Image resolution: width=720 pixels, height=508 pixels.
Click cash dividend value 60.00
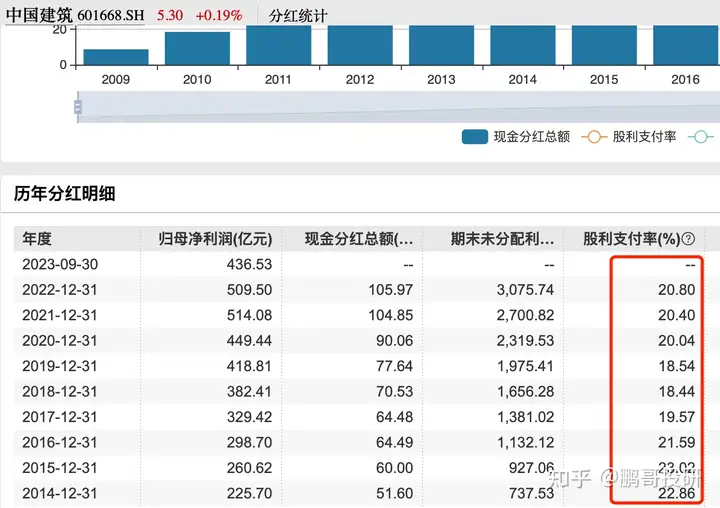[x=394, y=468]
